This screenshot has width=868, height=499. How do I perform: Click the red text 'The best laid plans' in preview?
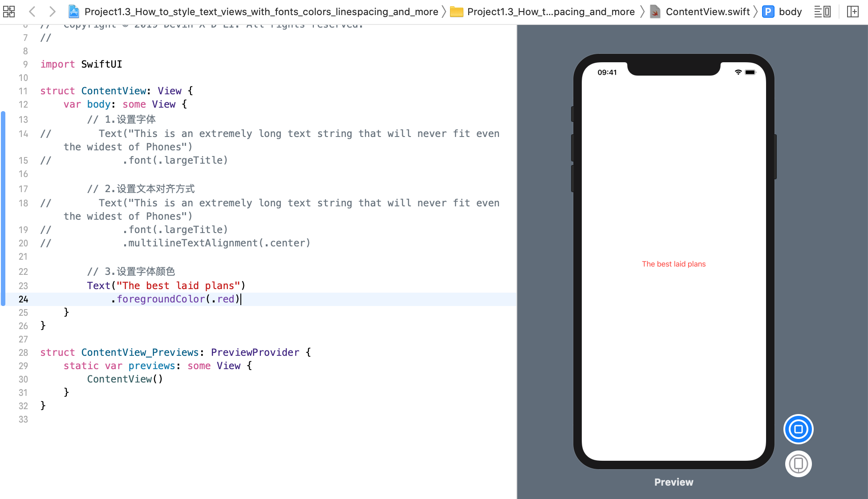(673, 264)
